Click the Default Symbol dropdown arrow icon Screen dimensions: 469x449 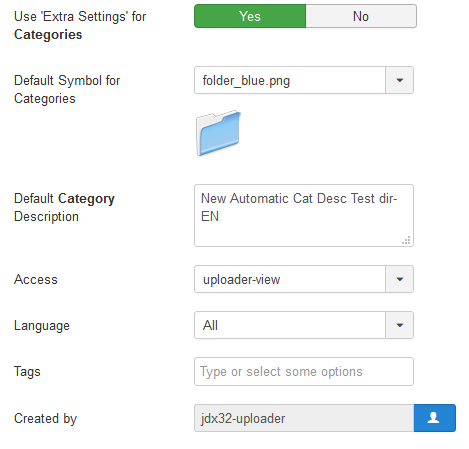coord(399,80)
